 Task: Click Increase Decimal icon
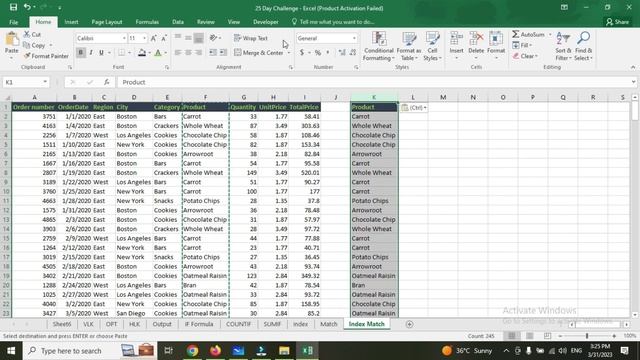[342, 53]
